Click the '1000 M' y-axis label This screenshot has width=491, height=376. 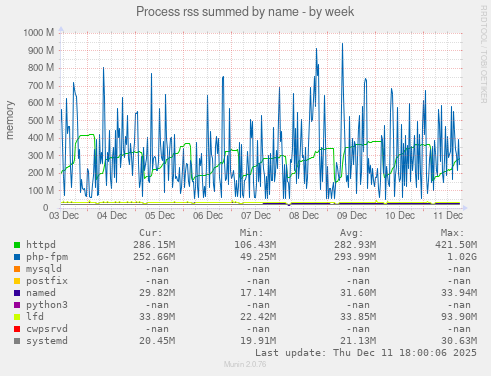coord(39,33)
